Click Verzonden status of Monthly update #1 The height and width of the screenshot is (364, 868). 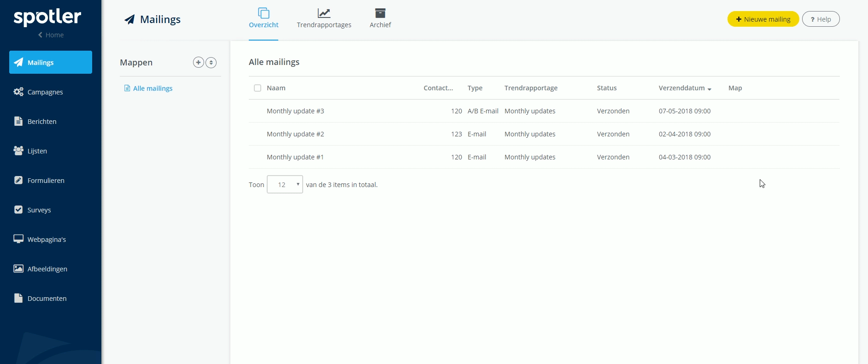[x=613, y=157]
